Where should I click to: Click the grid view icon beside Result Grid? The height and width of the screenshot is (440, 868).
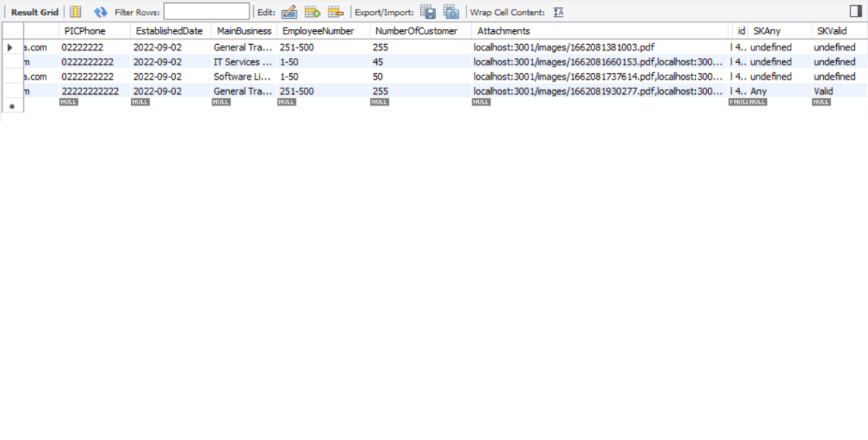[75, 12]
